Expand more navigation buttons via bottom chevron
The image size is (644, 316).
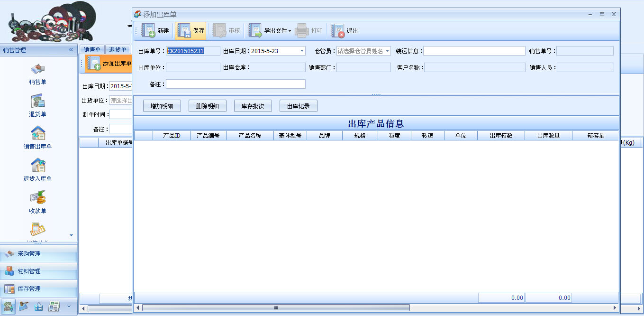(x=69, y=307)
